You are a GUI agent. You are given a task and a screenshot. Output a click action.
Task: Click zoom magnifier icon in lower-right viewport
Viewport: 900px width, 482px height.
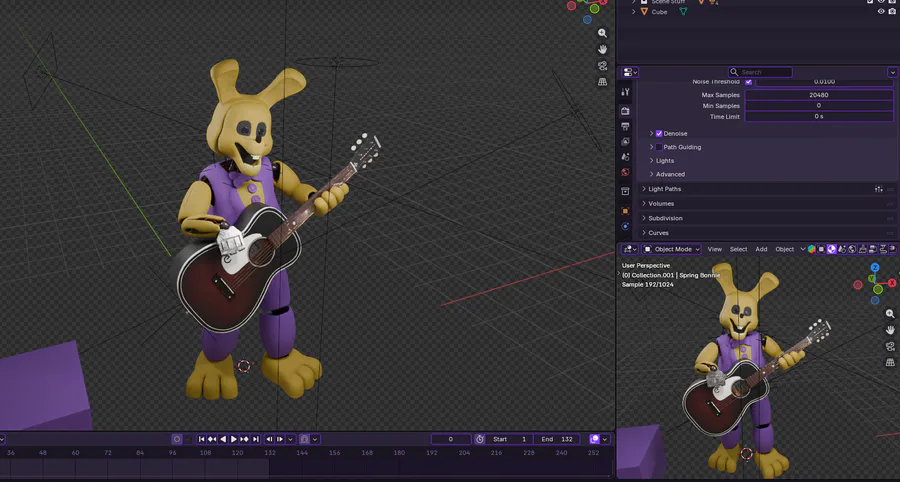[890, 314]
